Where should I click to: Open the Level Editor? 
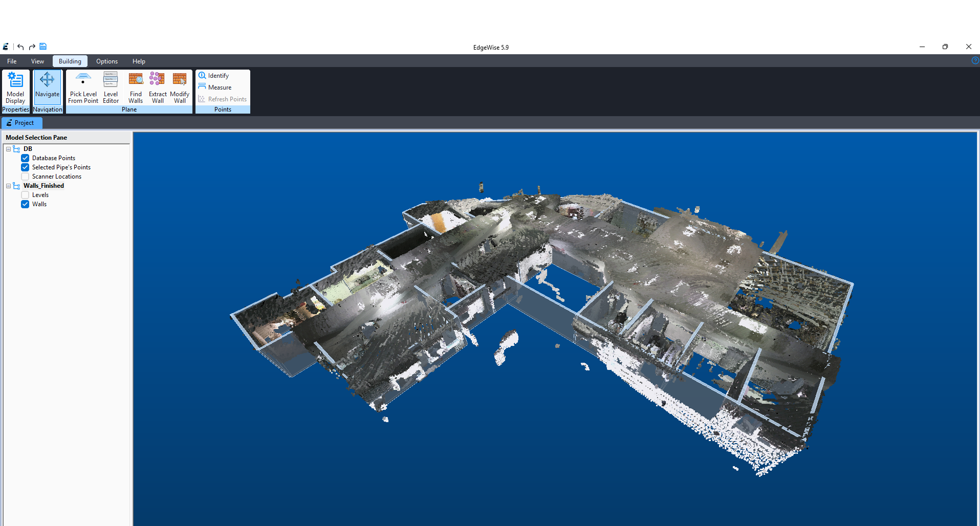pyautogui.click(x=111, y=88)
